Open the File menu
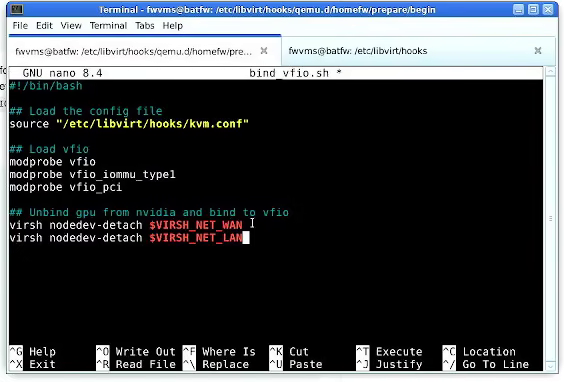 (20, 26)
